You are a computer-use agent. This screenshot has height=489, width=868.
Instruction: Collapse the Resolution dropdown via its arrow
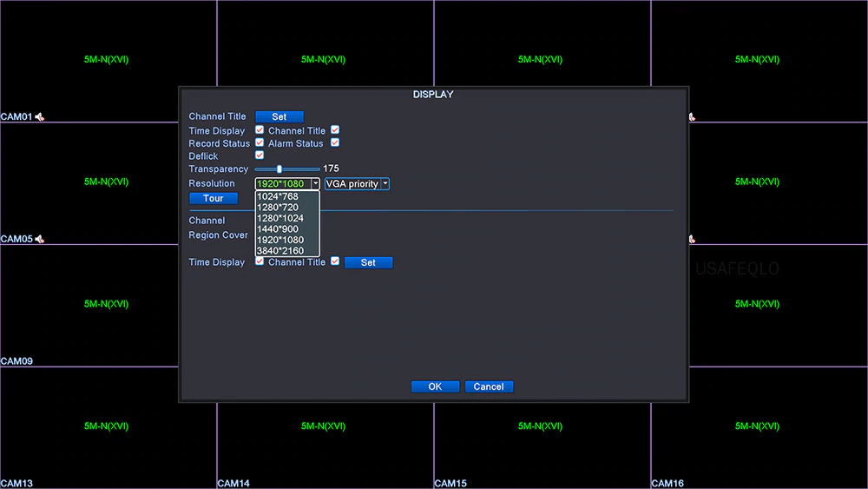coord(315,184)
